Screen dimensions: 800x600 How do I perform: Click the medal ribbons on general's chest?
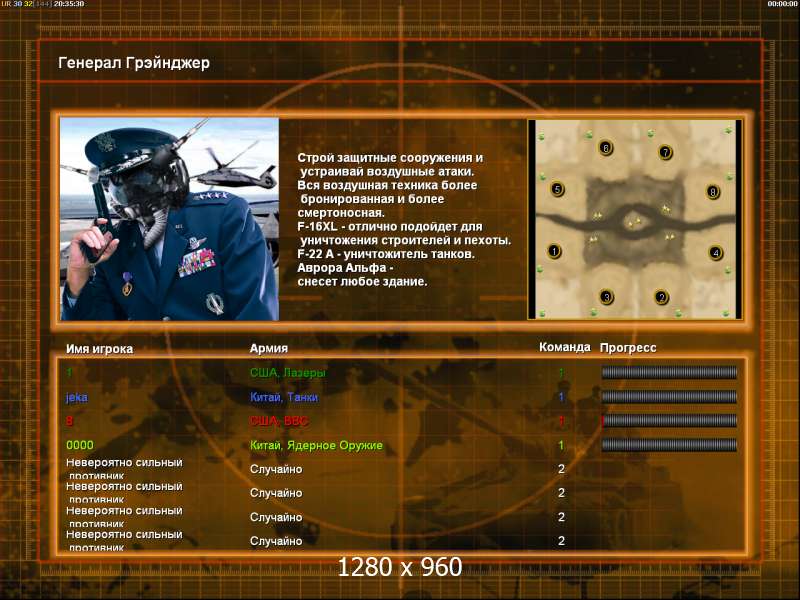(198, 261)
